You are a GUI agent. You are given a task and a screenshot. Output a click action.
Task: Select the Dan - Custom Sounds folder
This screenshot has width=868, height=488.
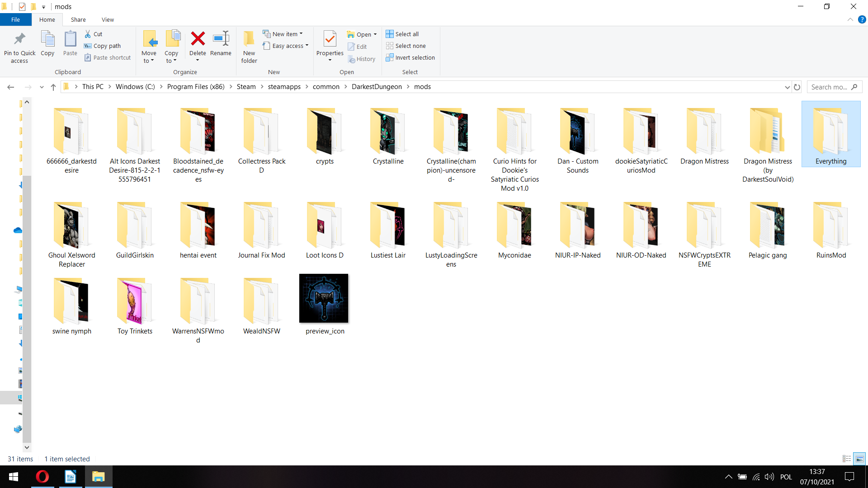pyautogui.click(x=578, y=140)
